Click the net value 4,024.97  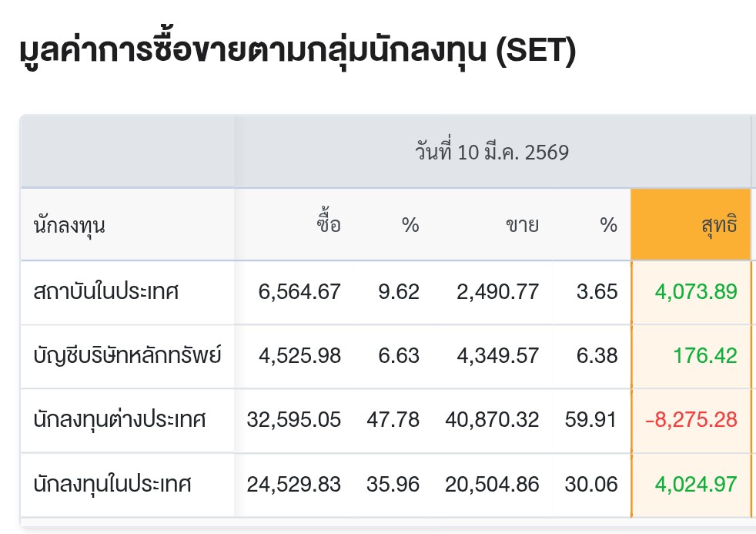click(x=696, y=485)
